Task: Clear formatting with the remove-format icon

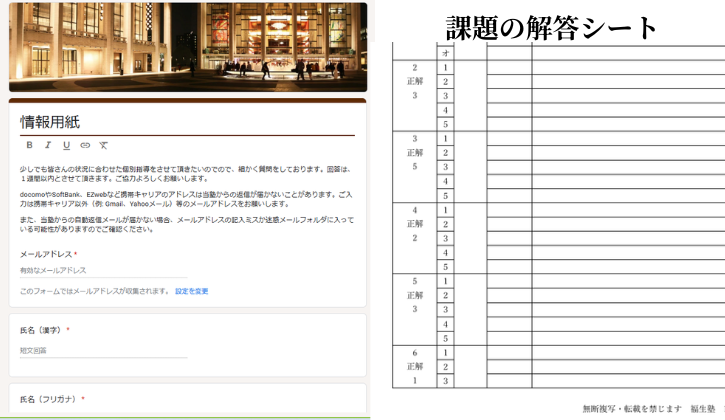Action: coord(104,145)
